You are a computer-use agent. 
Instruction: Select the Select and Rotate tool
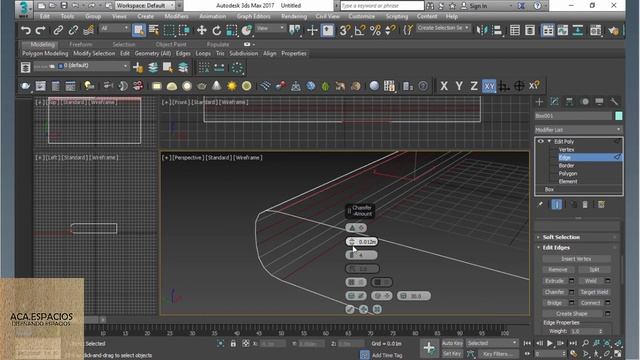click(x=216, y=30)
